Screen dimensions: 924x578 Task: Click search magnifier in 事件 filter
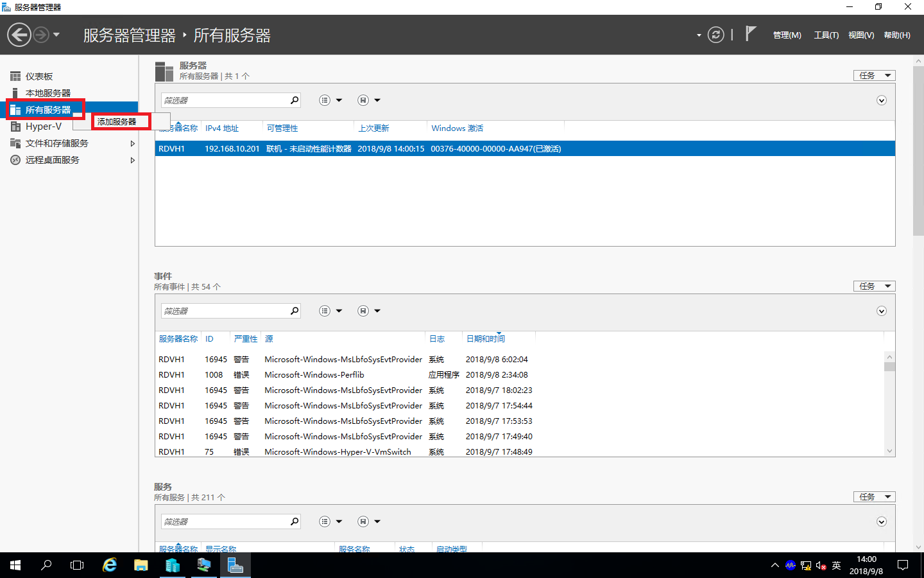coord(295,311)
